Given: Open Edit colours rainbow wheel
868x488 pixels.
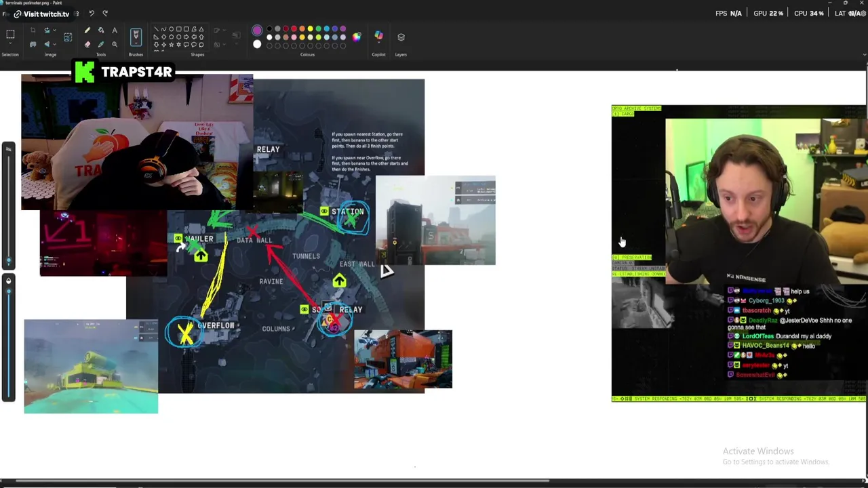Looking at the screenshot, I should [357, 37].
